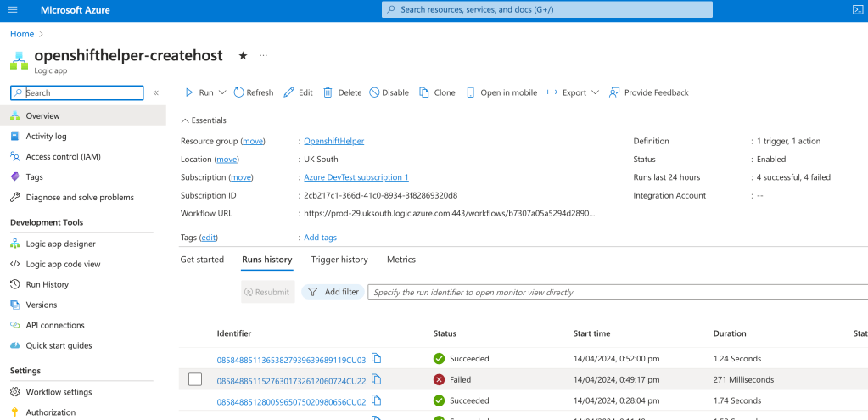Collapse the sidebar with the double chevron
868x420 pixels.
(156, 93)
